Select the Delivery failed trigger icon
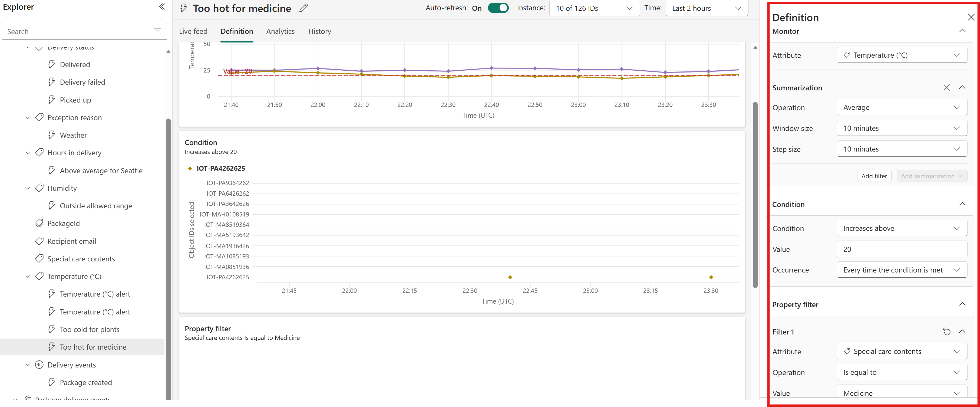 coord(52,82)
